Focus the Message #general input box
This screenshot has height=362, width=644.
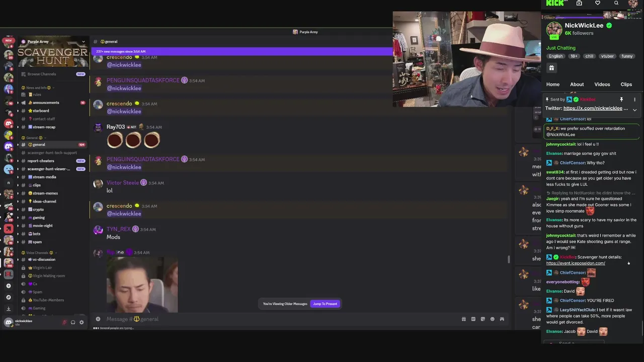point(282,319)
